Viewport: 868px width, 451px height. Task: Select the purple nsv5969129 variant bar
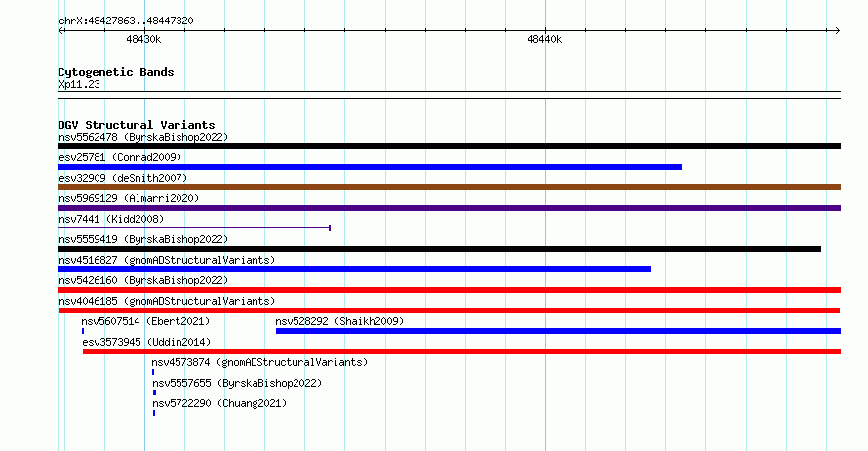(449, 208)
